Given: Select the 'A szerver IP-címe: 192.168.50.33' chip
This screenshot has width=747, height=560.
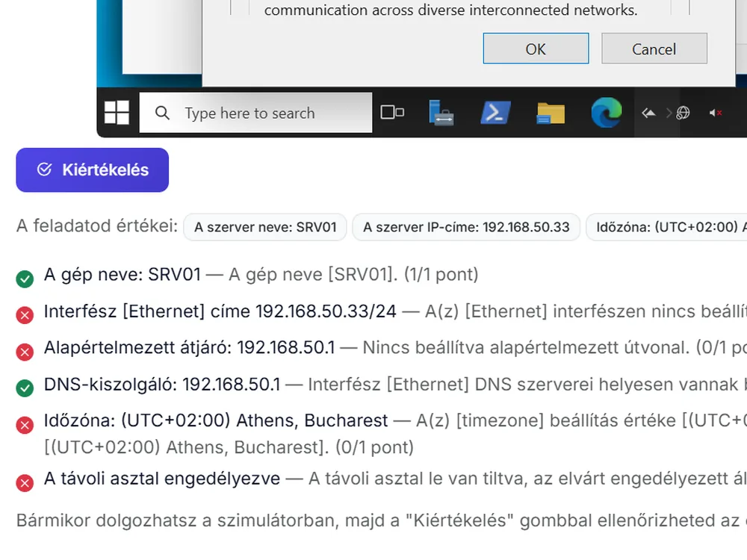Looking at the screenshot, I should coord(466,227).
